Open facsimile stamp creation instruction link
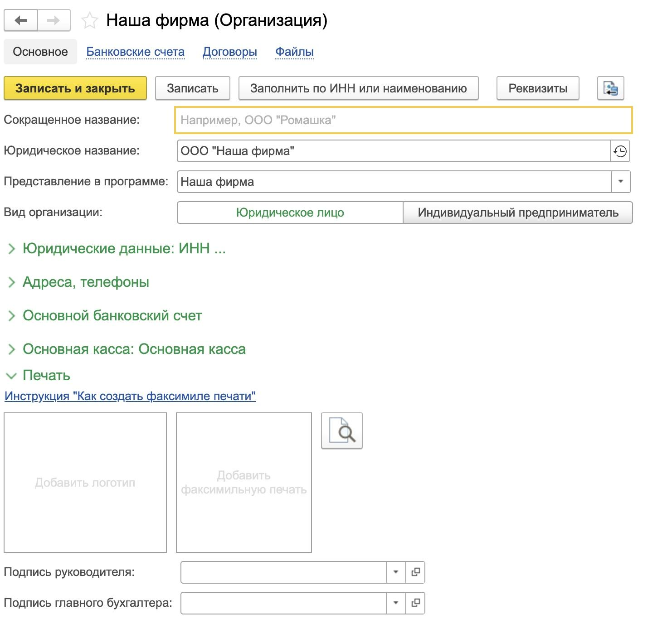Viewport: 672px width, 619px height. 130,396
